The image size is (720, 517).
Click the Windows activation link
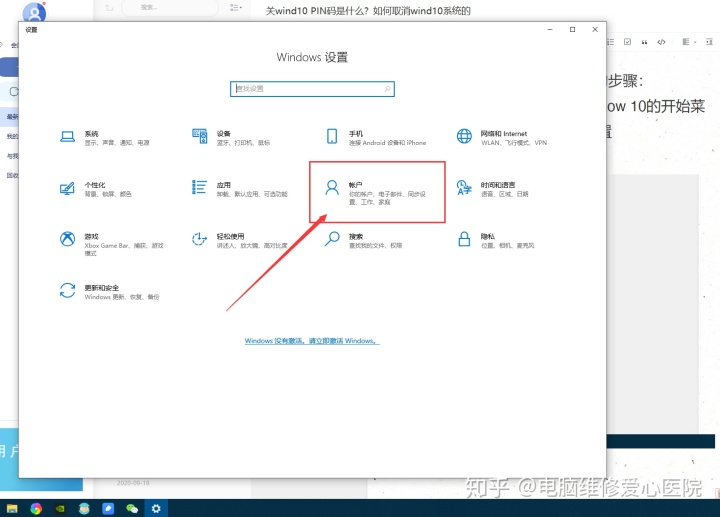pos(312,341)
